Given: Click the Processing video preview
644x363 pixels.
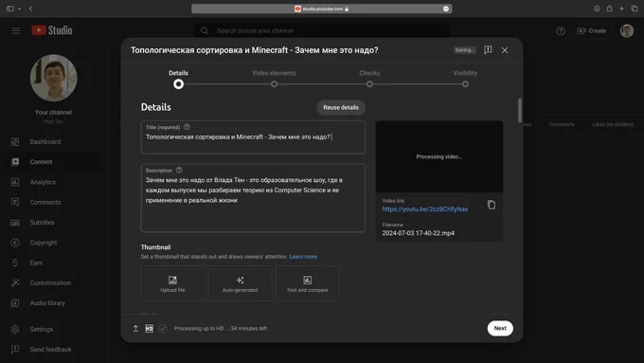Looking at the screenshot, I should coord(439,156).
